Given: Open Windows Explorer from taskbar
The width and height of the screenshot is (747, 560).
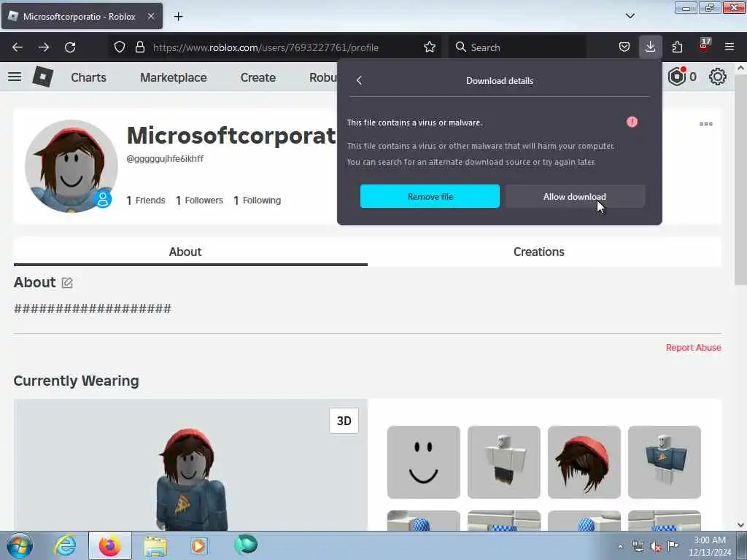Looking at the screenshot, I should pos(155,545).
